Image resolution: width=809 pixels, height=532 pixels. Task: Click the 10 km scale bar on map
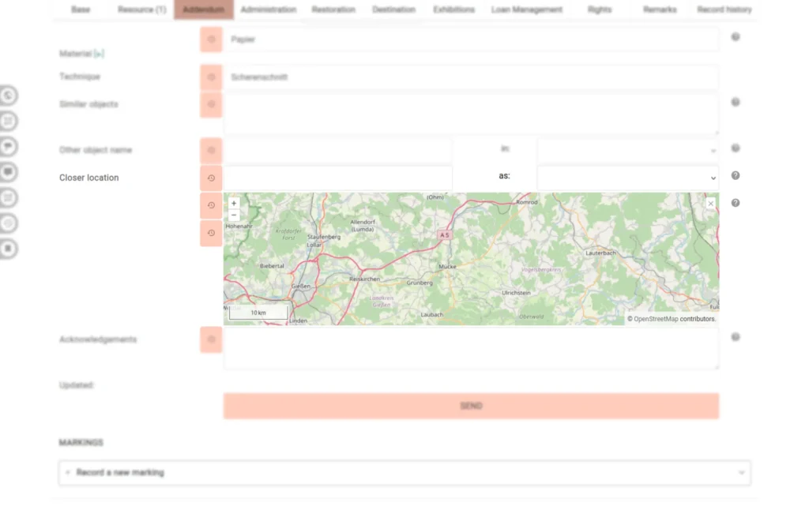(258, 313)
